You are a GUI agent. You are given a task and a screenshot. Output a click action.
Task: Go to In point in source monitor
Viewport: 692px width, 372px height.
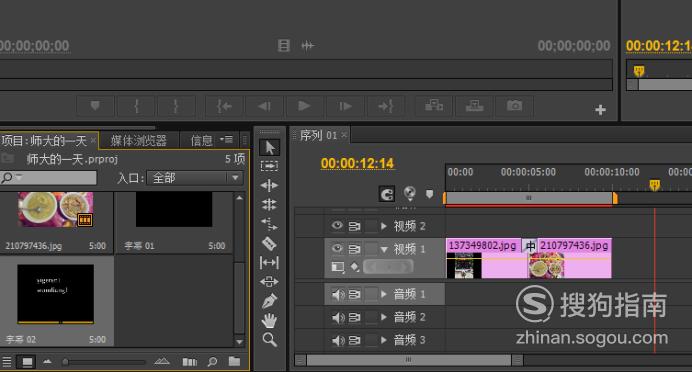pos(224,106)
